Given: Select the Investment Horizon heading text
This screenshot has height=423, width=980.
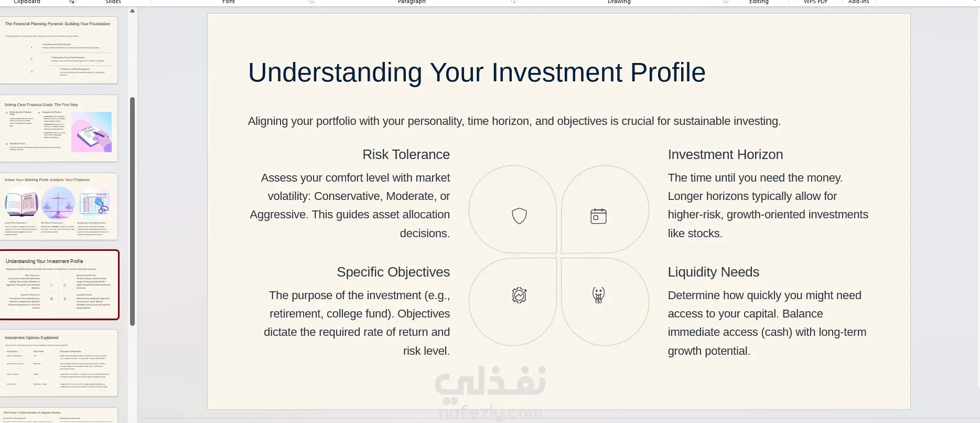Looking at the screenshot, I should tap(725, 154).
